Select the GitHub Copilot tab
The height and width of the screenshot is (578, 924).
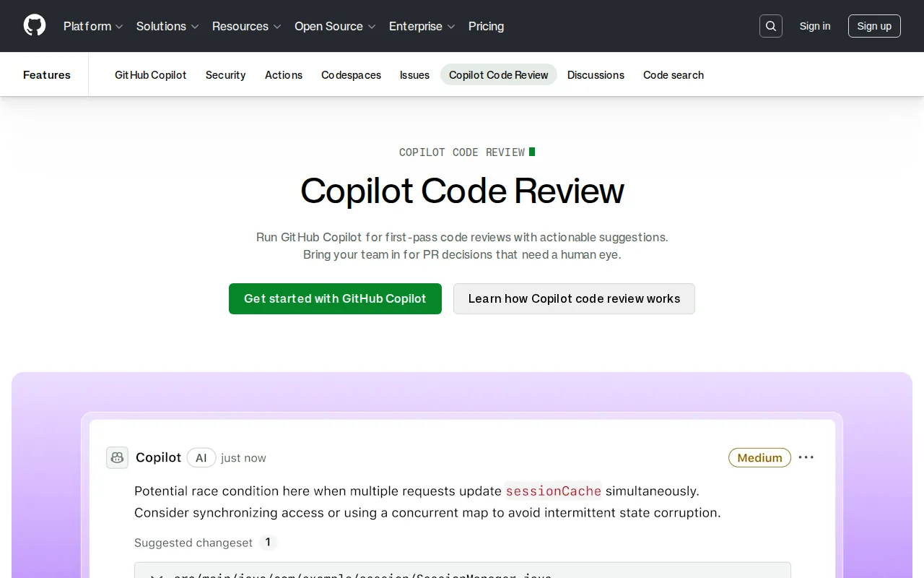pos(151,75)
